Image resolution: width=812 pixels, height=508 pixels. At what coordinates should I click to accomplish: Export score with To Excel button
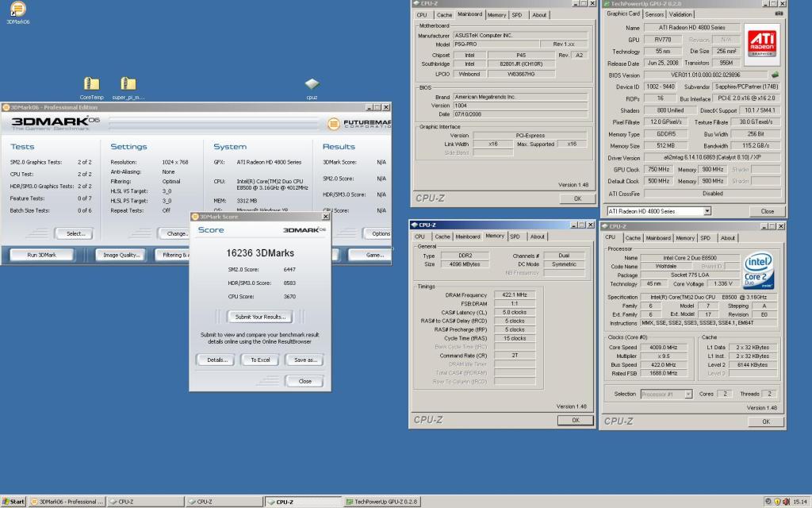point(260,360)
